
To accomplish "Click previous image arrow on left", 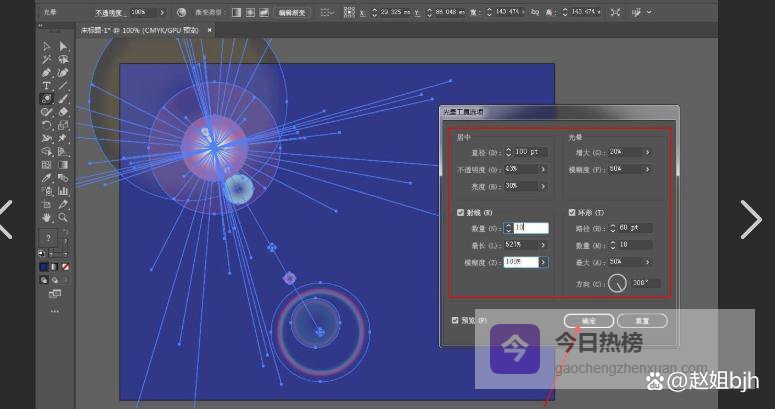I will (8, 219).
